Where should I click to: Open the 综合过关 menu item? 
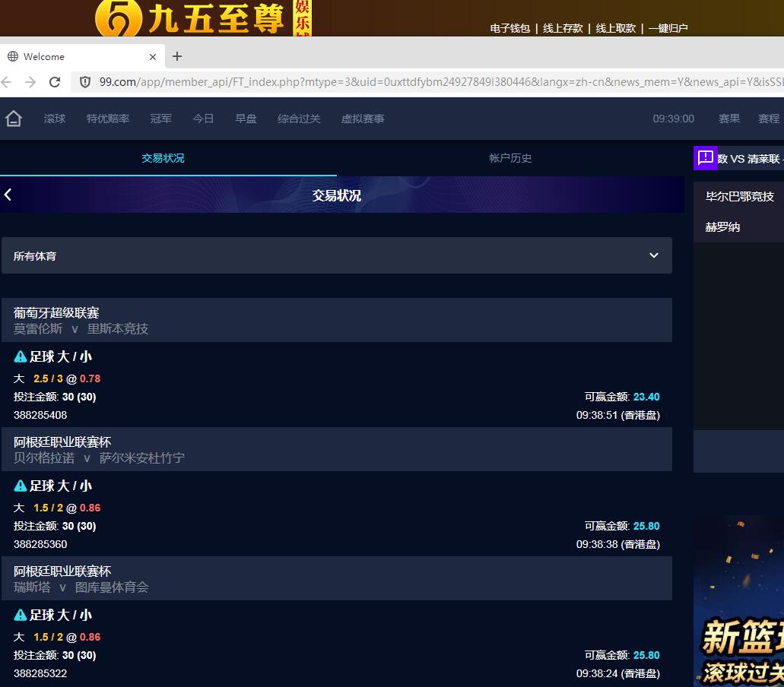point(299,119)
